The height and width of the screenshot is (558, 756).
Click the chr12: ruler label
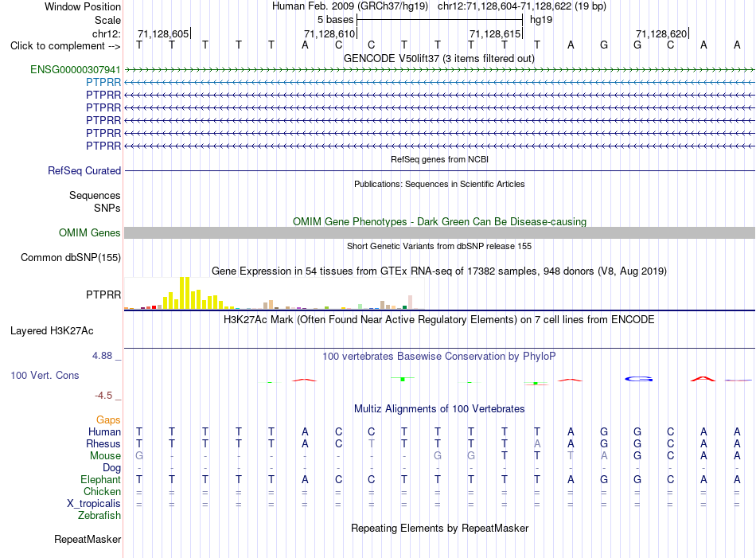point(107,33)
